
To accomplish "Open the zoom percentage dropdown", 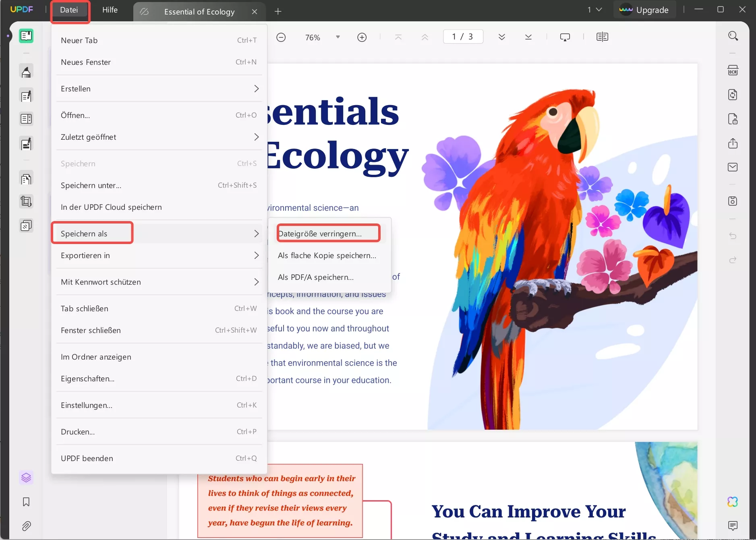I will (x=338, y=37).
